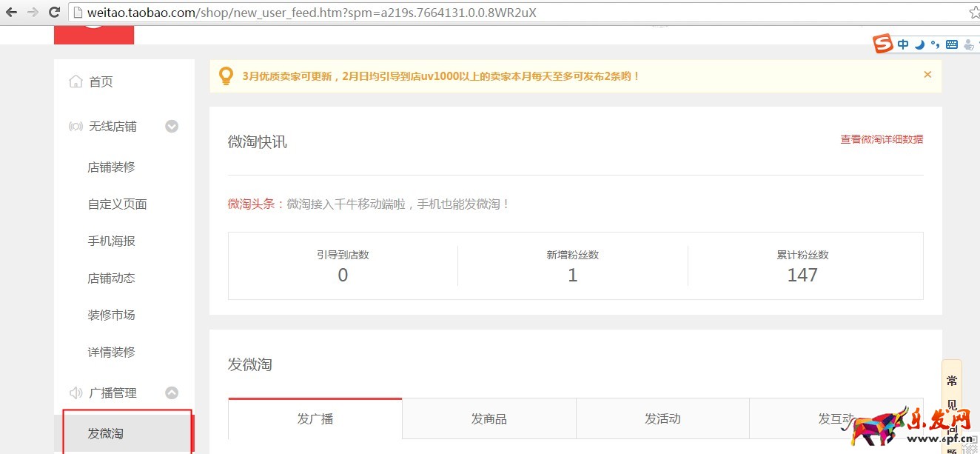
Task: Switch to the 发商品 tab
Action: 489,418
